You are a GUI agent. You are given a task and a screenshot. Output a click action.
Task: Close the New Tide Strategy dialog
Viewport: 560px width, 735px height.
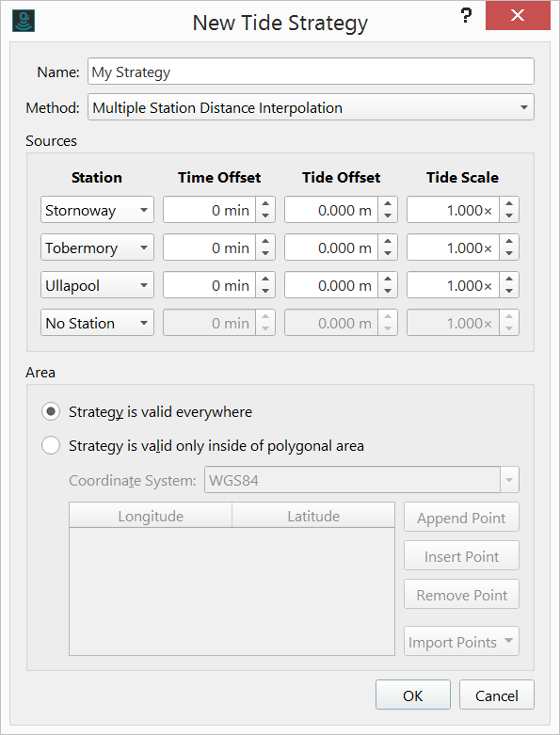pos(518,15)
